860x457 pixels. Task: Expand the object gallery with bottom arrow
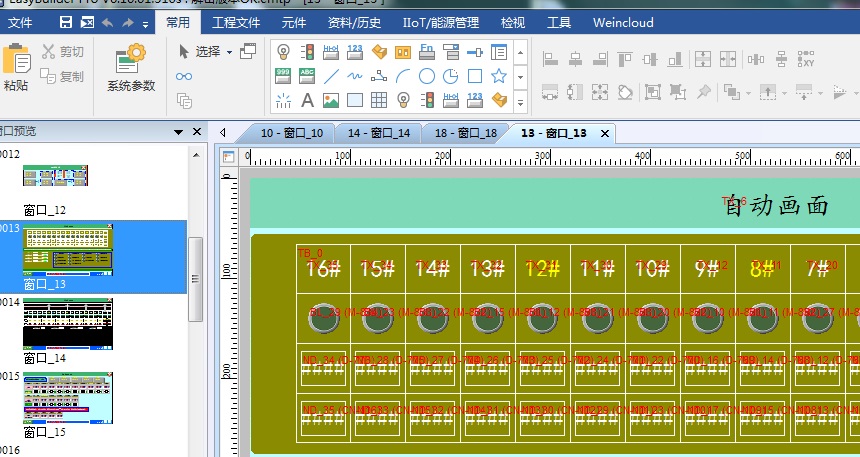click(x=522, y=101)
